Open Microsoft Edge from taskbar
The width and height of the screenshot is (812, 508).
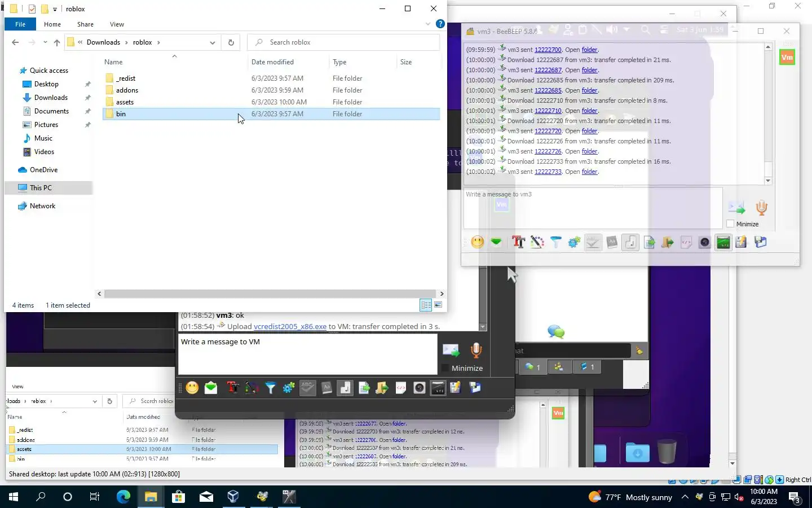(x=123, y=497)
